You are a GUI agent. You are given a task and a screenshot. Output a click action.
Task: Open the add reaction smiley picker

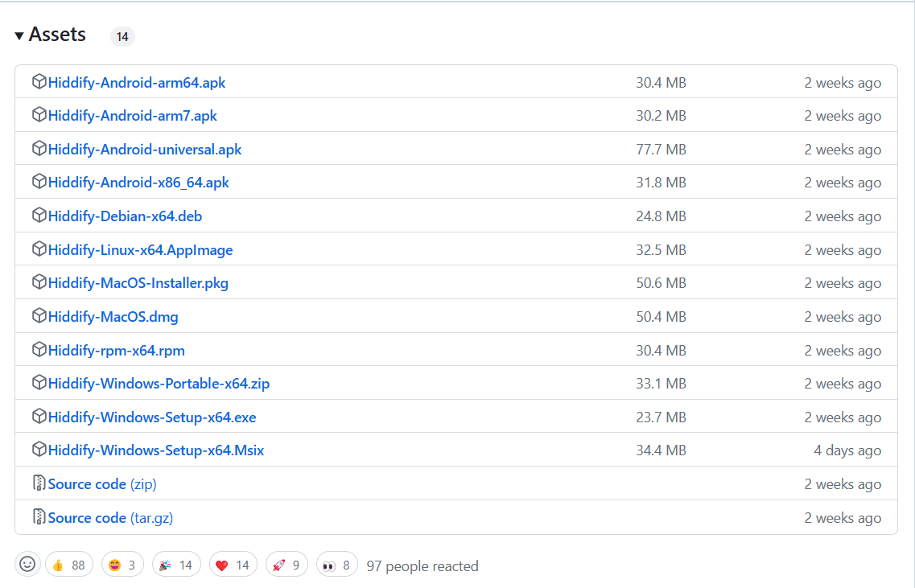(27, 565)
